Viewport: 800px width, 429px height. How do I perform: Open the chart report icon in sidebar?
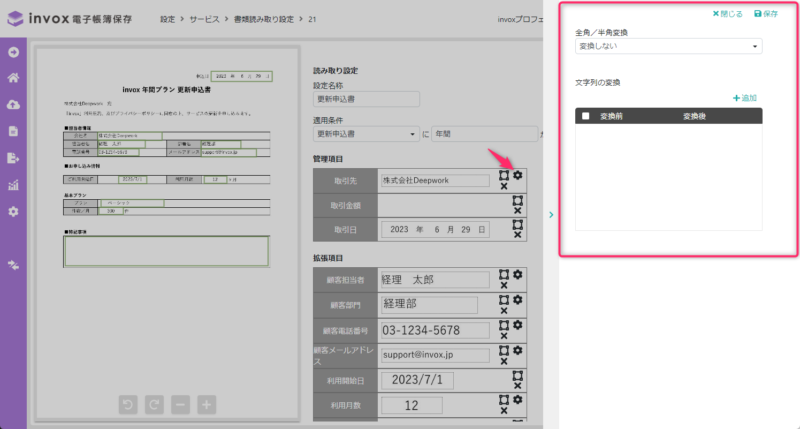pos(14,185)
